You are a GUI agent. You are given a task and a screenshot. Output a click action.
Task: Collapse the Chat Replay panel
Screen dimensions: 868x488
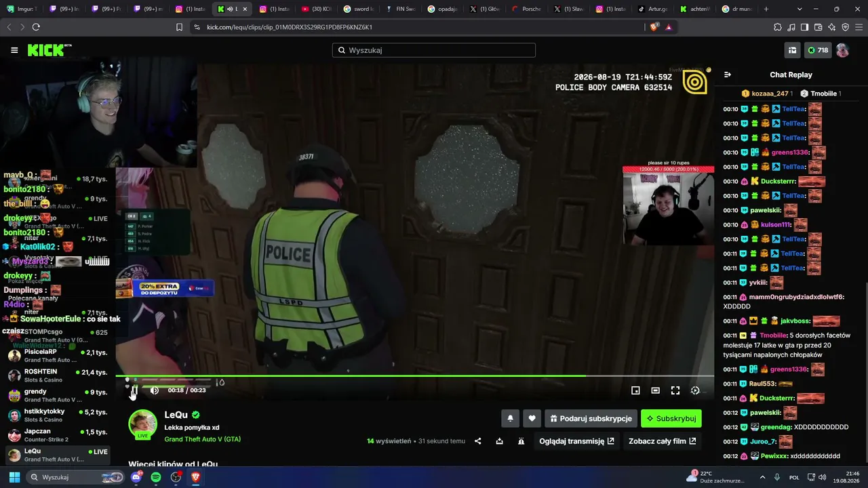pyautogui.click(x=728, y=75)
